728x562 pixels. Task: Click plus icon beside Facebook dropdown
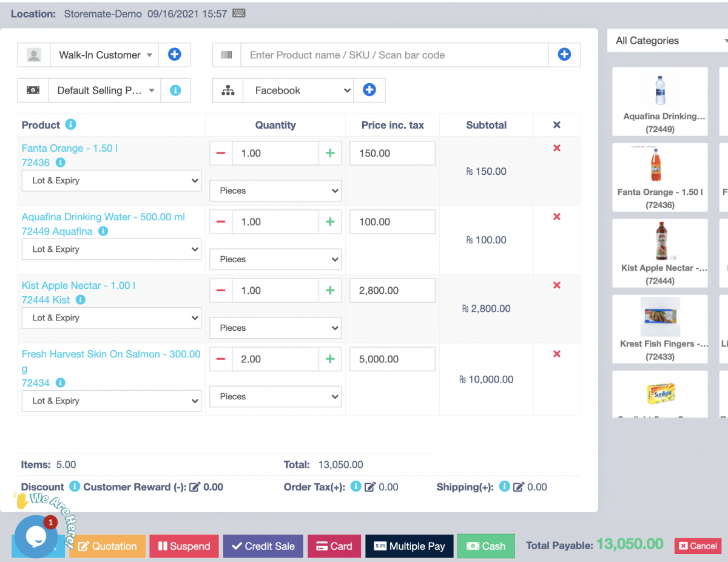pos(369,90)
